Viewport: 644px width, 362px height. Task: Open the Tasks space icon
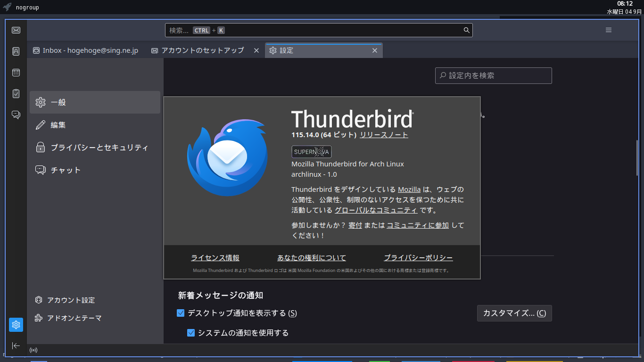point(16,93)
